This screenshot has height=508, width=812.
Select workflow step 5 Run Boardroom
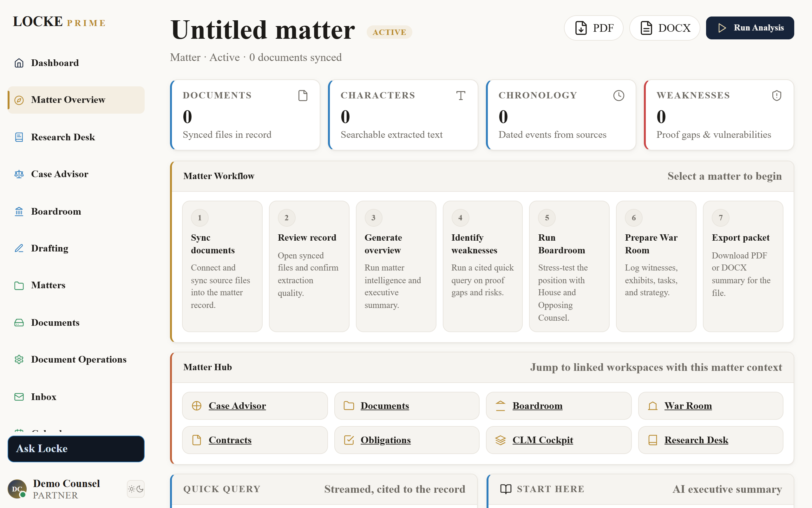569,266
